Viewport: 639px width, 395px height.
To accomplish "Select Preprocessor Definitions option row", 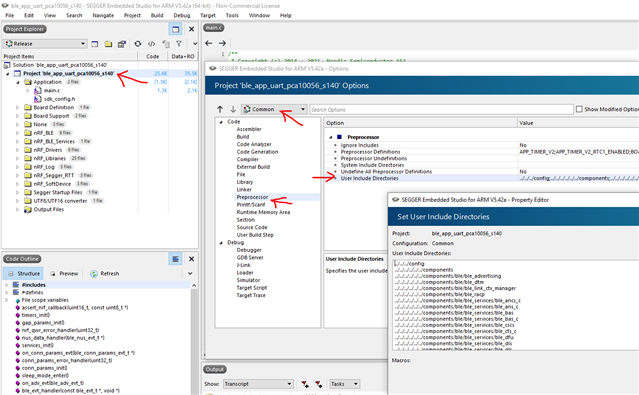I will (482, 152).
